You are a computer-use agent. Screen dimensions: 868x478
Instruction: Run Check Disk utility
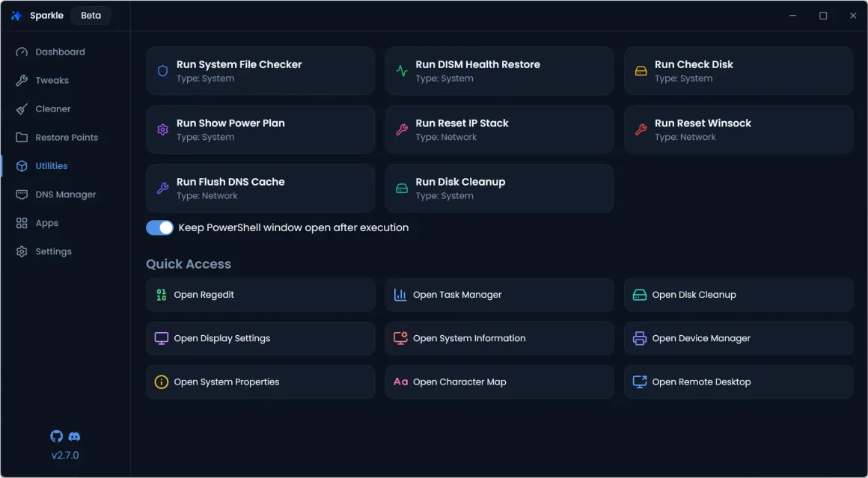[x=738, y=71]
